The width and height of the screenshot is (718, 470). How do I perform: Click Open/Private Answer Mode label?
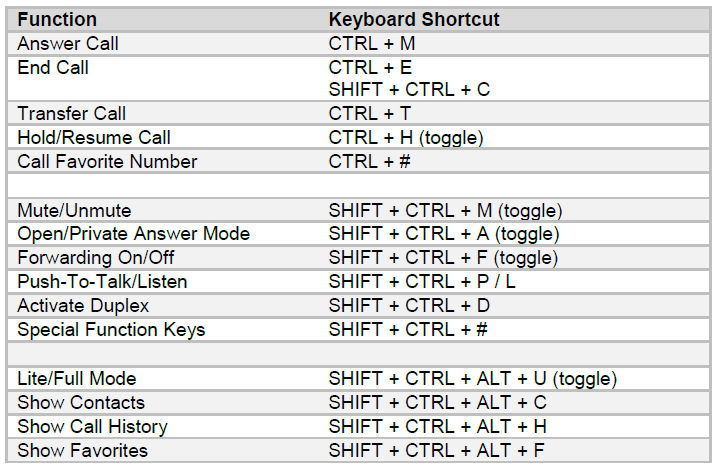point(133,234)
